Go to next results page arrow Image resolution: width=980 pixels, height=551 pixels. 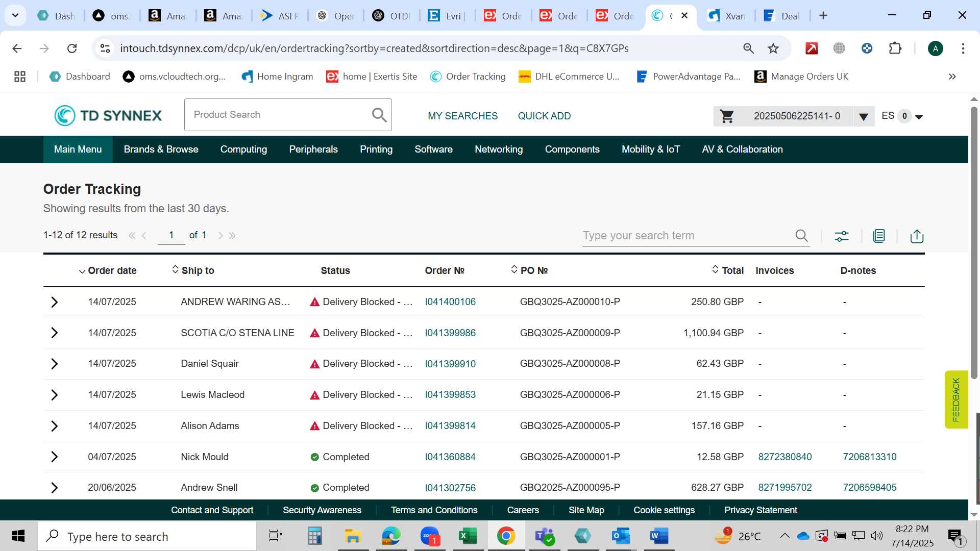click(x=220, y=235)
